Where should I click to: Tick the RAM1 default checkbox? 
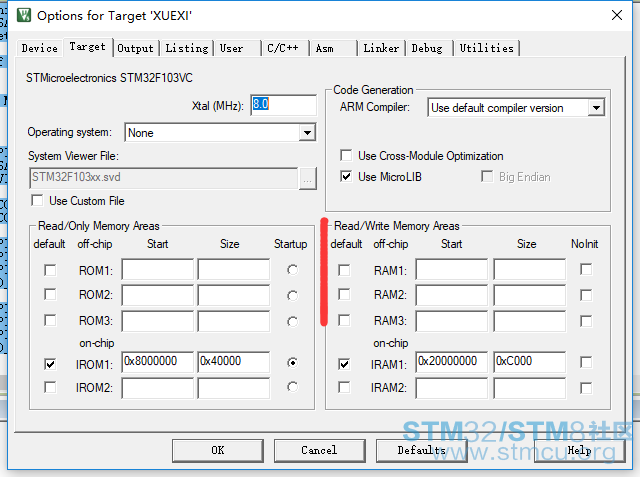[344, 270]
